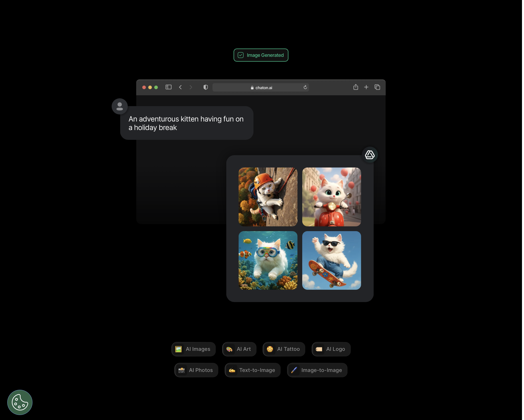The width and height of the screenshot is (524, 420).
Task: Select the AI Images feature chip
Action: [x=193, y=349]
